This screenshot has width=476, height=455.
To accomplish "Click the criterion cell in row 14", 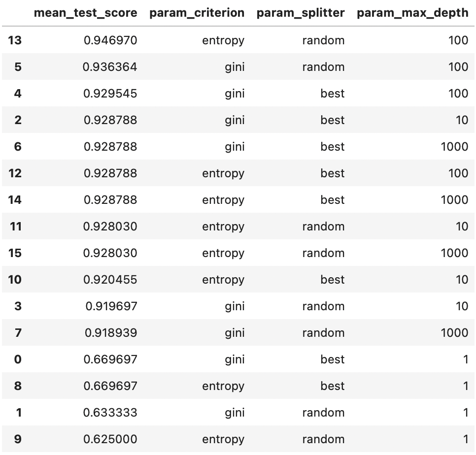I will pos(223,199).
